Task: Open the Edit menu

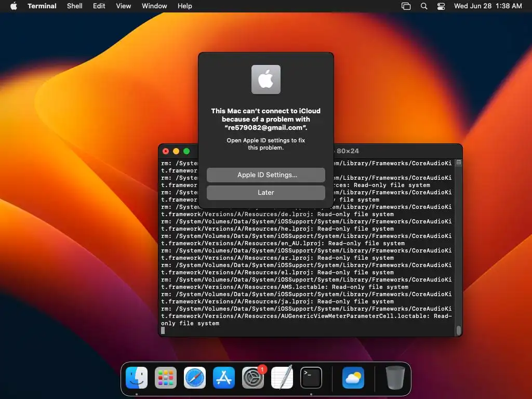Action: (x=99, y=6)
